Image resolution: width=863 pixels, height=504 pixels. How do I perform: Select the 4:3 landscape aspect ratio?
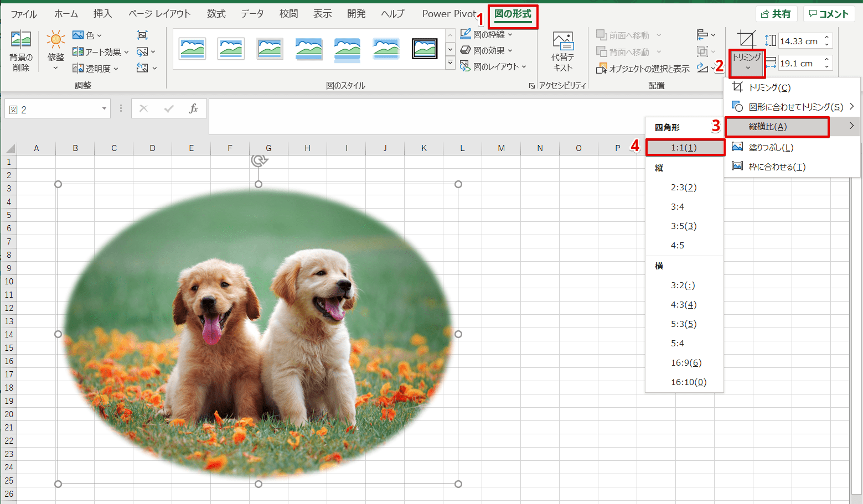tap(685, 304)
